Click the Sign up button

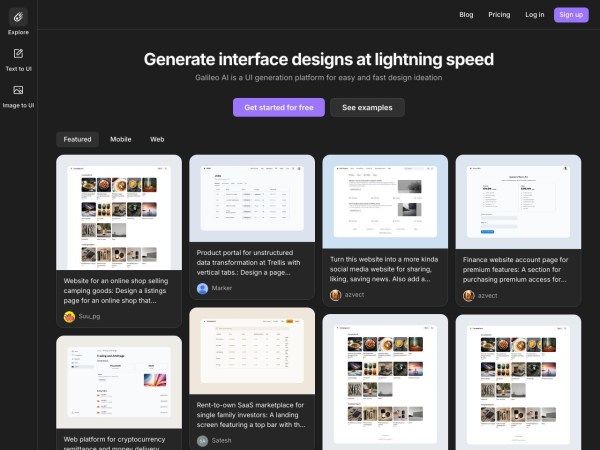pyautogui.click(x=570, y=15)
